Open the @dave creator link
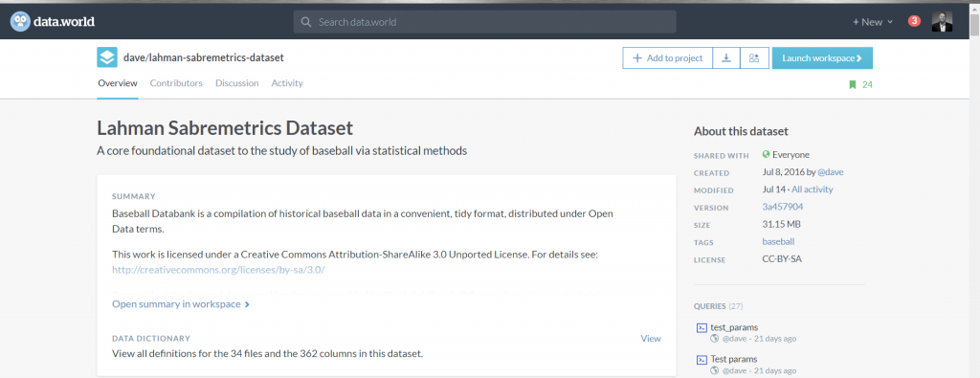Image resolution: width=980 pixels, height=378 pixels. [x=831, y=172]
